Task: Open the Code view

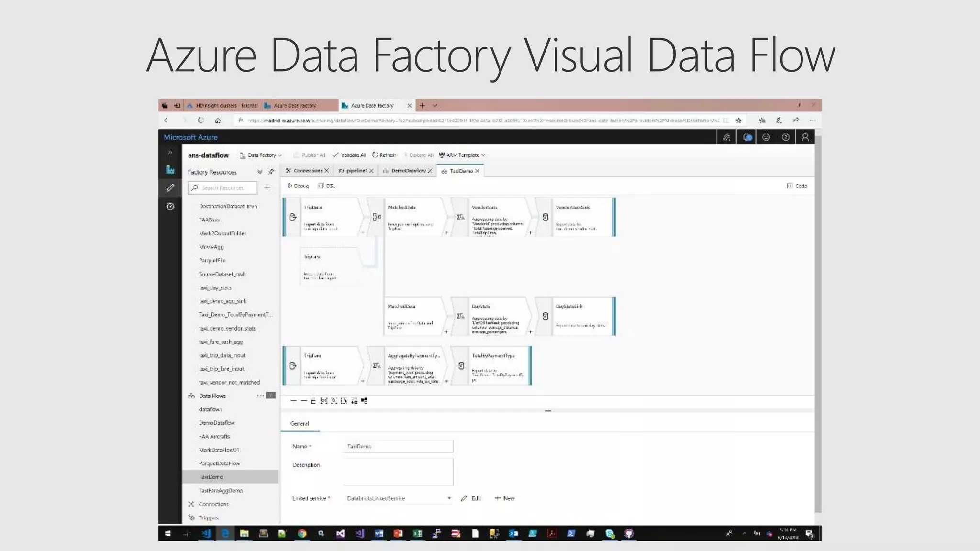Action: (x=797, y=186)
